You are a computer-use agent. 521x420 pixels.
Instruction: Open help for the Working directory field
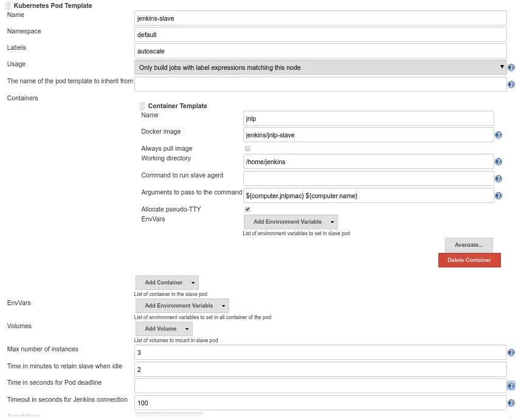coord(498,162)
